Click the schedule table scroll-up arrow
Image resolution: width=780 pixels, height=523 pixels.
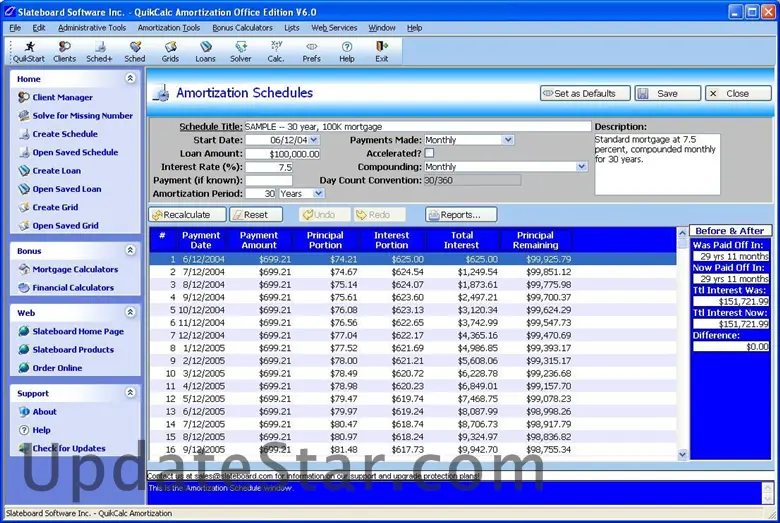(x=682, y=232)
